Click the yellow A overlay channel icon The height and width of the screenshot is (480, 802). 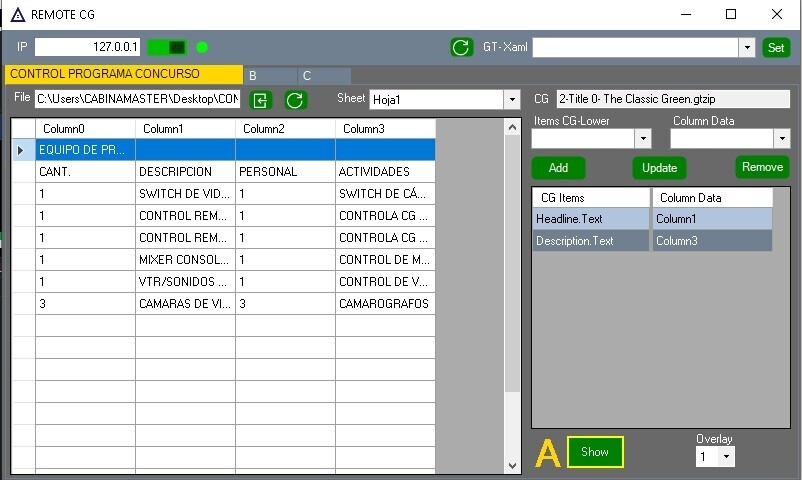pyautogui.click(x=547, y=453)
